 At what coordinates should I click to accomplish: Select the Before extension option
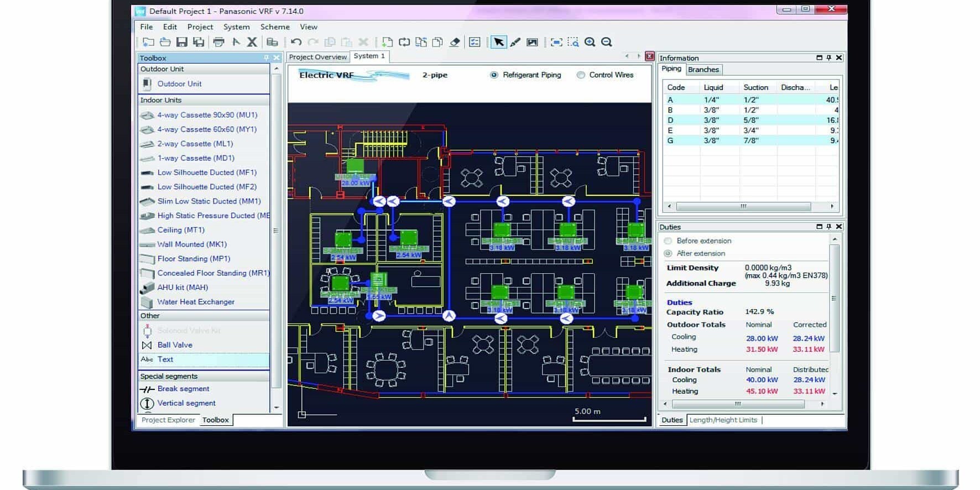668,241
